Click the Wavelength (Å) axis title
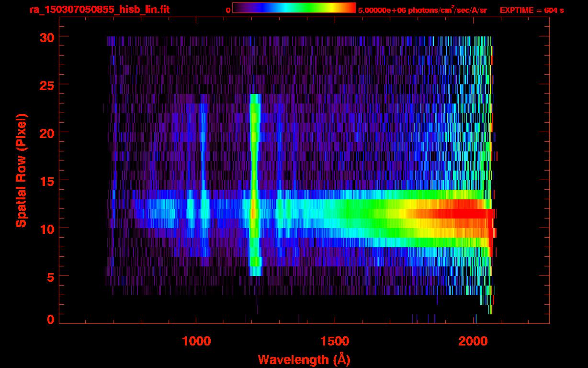This screenshot has height=368, width=588. 305,359
